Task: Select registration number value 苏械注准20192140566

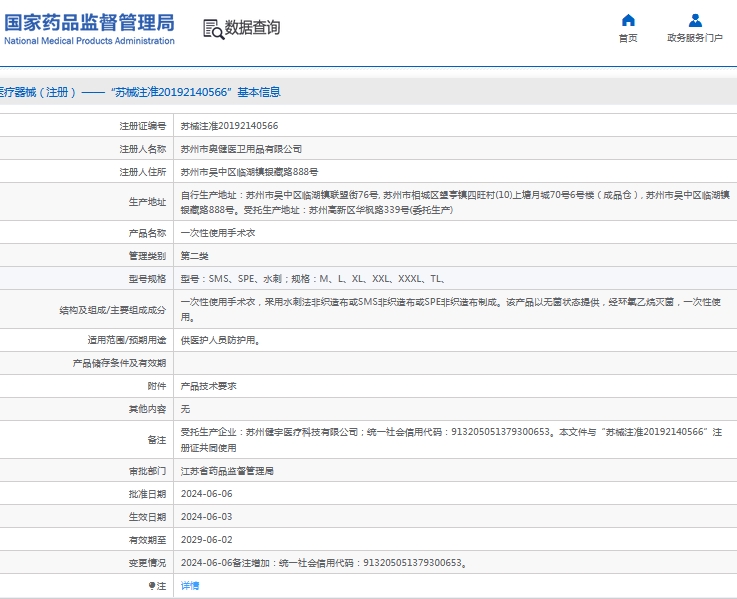Action: click(x=229, y=126)
